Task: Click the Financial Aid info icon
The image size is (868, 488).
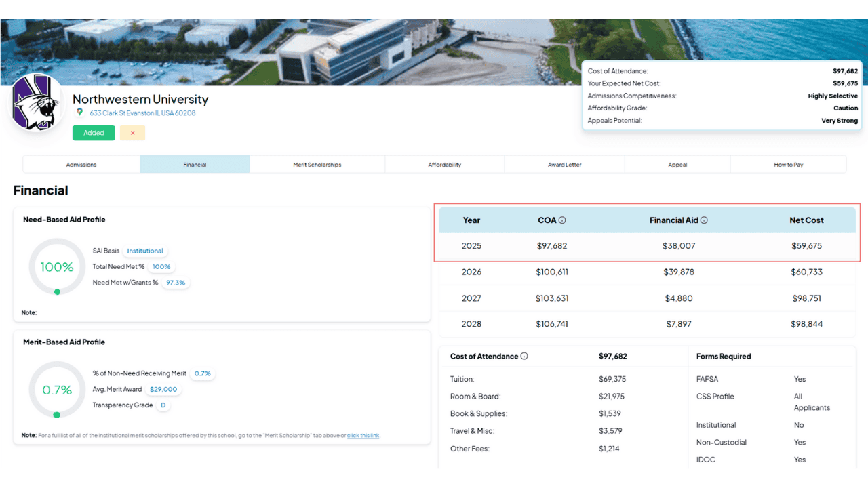Action: [x=703, y=220]
